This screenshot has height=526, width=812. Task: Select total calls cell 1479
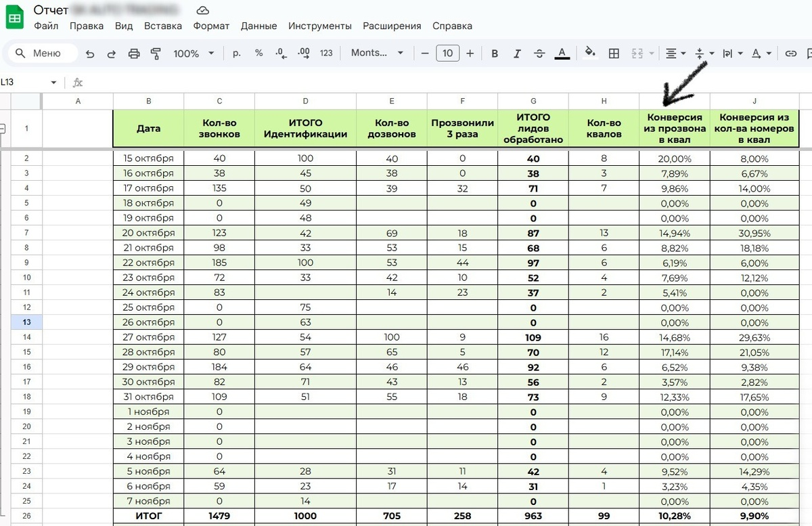click(219, 516)
